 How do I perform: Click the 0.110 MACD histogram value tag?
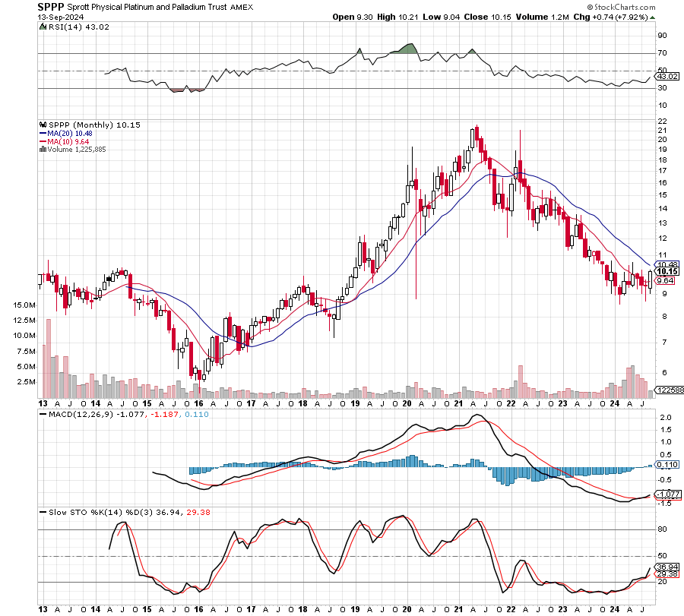point(667,464)
